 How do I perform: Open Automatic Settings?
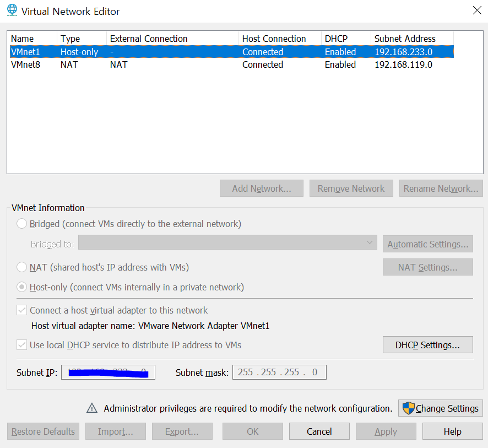[428, 244]
